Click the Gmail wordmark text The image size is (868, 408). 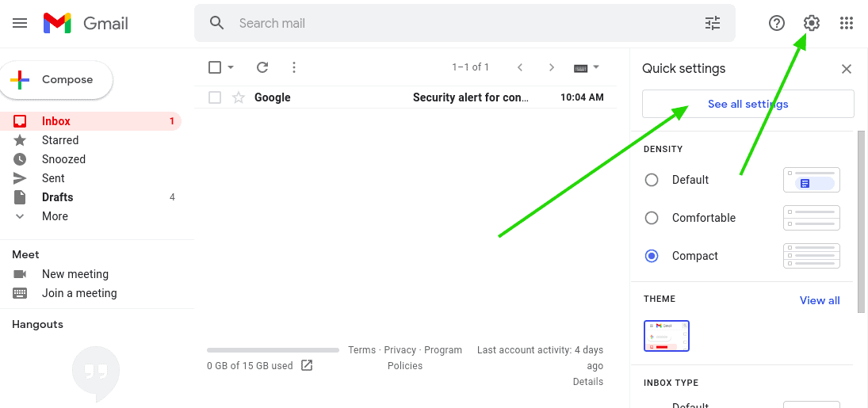point(105,23)
